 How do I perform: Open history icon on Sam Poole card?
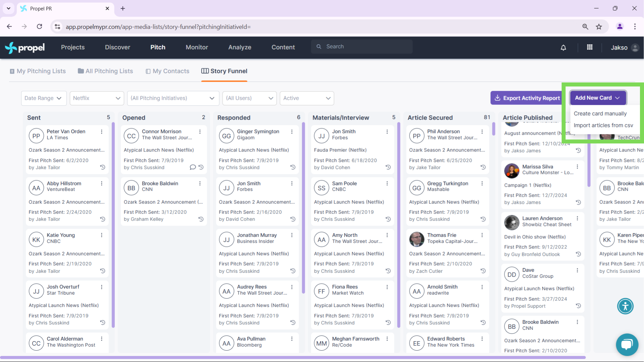point(388,219)
